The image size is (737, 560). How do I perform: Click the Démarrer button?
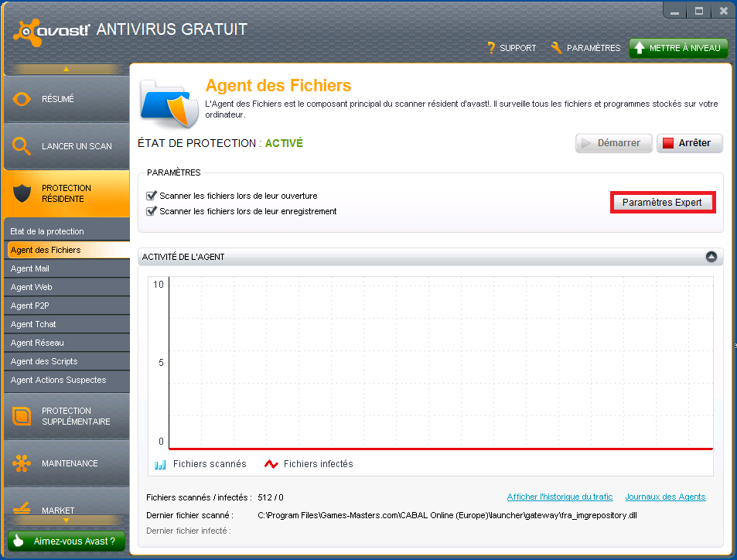[613, 143]
